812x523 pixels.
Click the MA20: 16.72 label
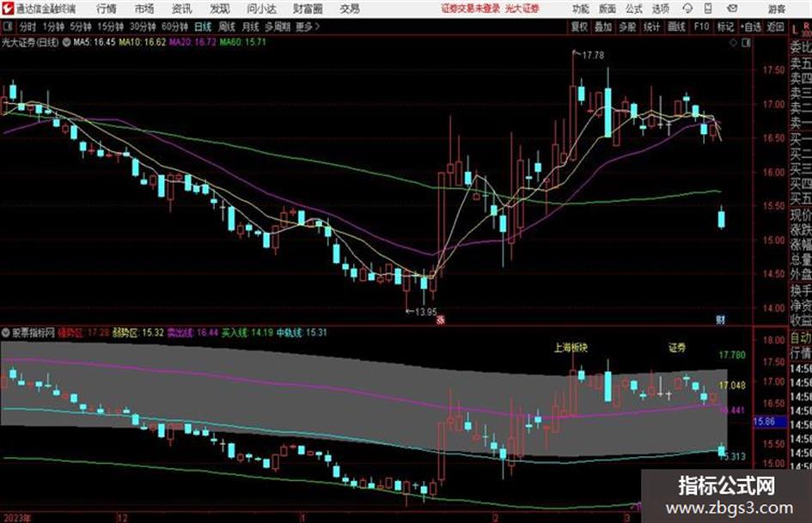192,42
